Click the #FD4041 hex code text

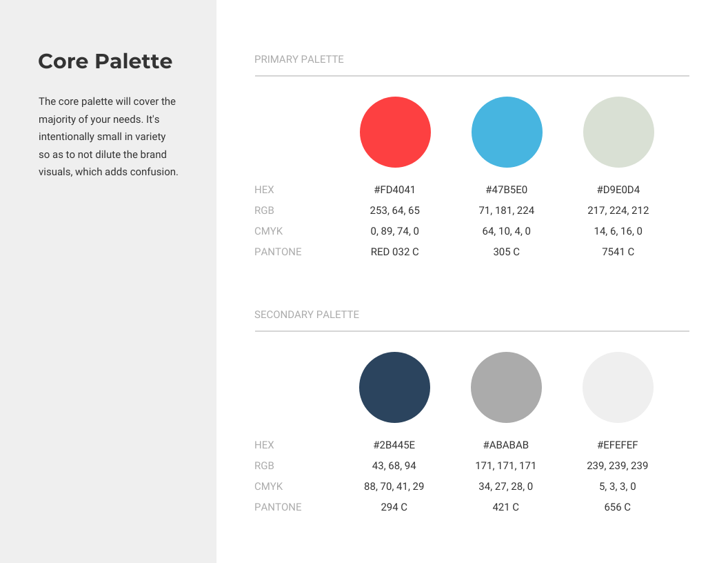394,190
